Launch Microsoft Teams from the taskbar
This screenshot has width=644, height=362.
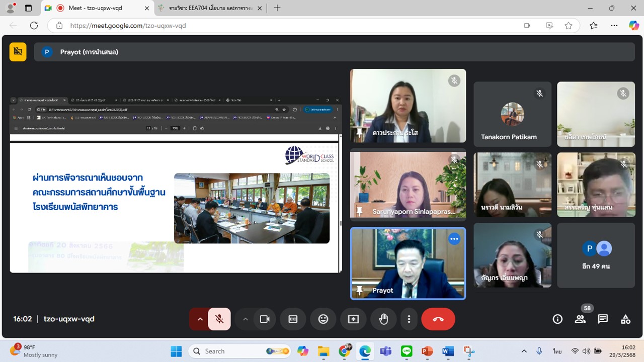pos(386,351)
